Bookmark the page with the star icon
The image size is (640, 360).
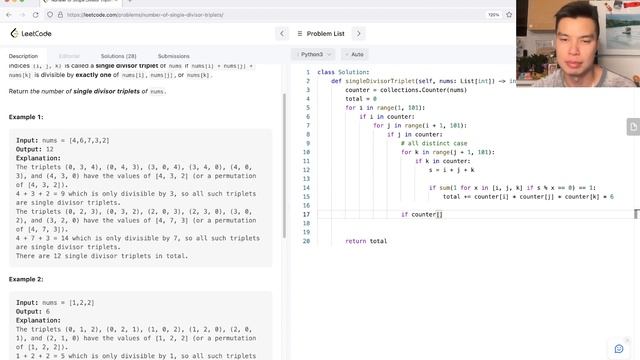[x=509, y=15]
